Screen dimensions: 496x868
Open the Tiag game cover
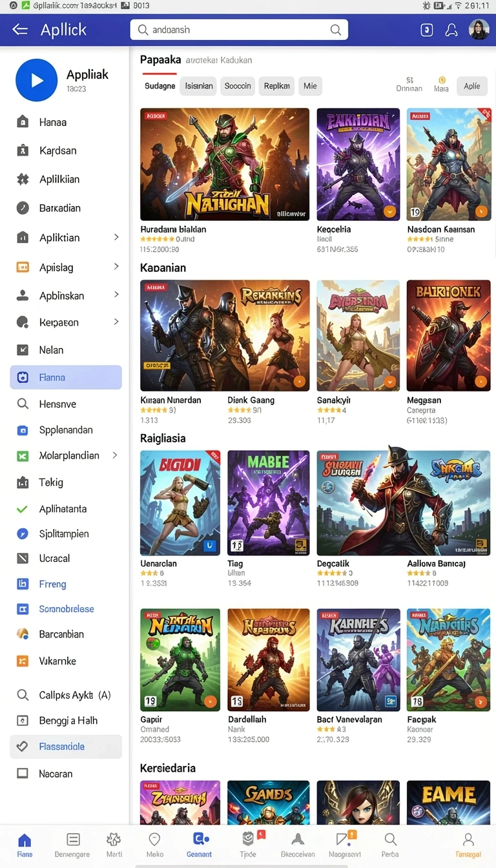pyautogui.click(x=269, y=503)
